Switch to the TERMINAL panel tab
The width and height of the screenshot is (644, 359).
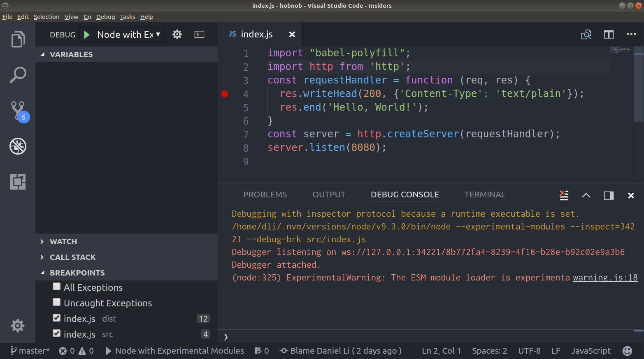[x=484, y=195]
